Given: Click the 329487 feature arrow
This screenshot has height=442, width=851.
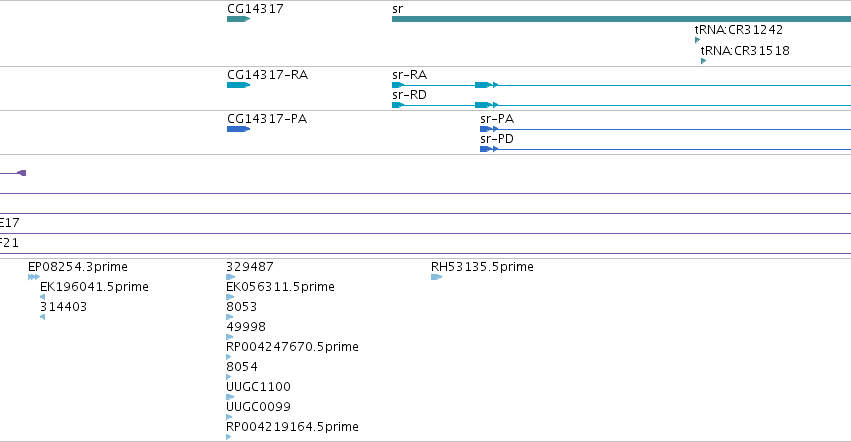Looking at the screenshot, I should point(230,277).
